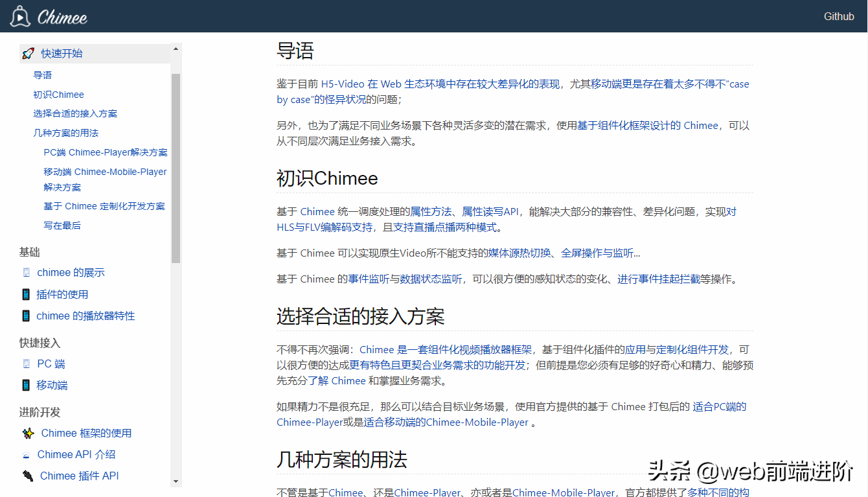Go to 初识Chimee in sidebar

(59, 95)
